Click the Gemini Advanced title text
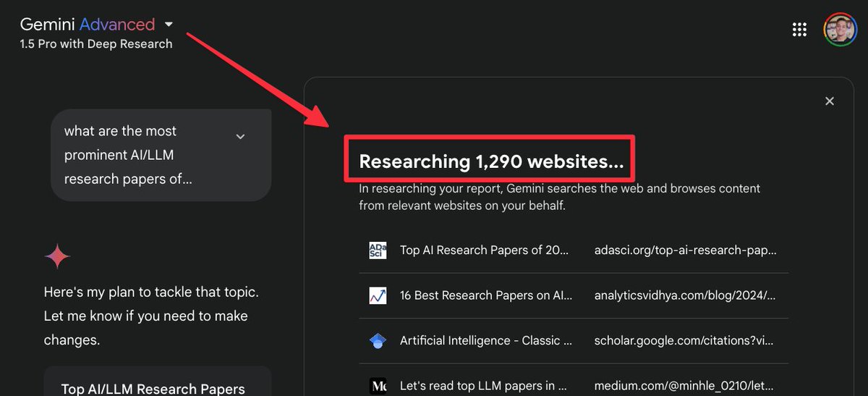The width and height of the screenshot is (868, 396). pos(88,24)
